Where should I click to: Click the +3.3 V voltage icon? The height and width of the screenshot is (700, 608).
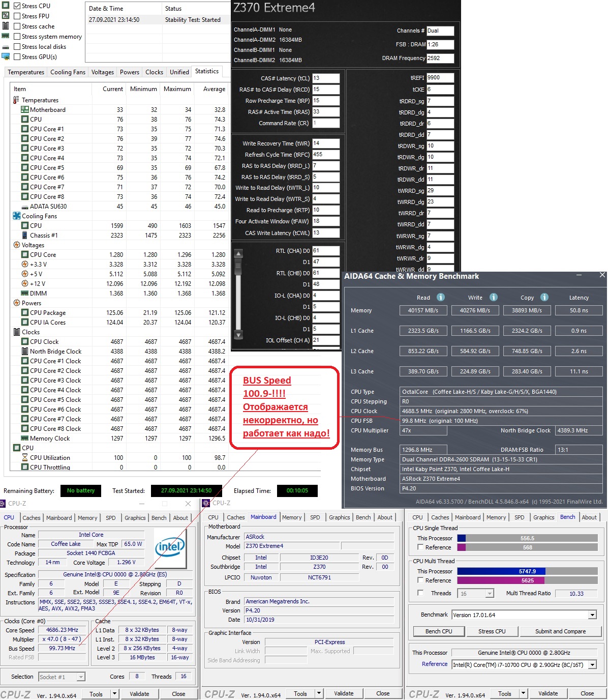24,264
